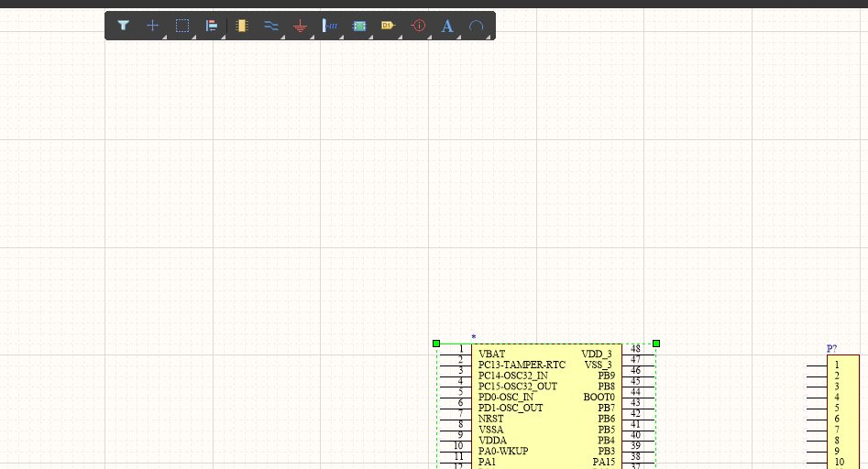This screenshot has height=469, width=868.
Task: Activate the Place Wire tool
Action: tap(270, 26)
